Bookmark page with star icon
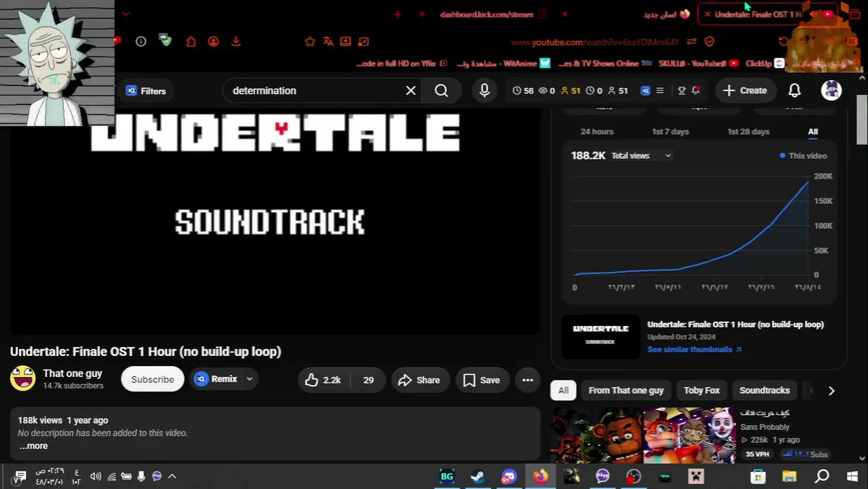Viewport: 868px width, 489px height. pos(310,41)
